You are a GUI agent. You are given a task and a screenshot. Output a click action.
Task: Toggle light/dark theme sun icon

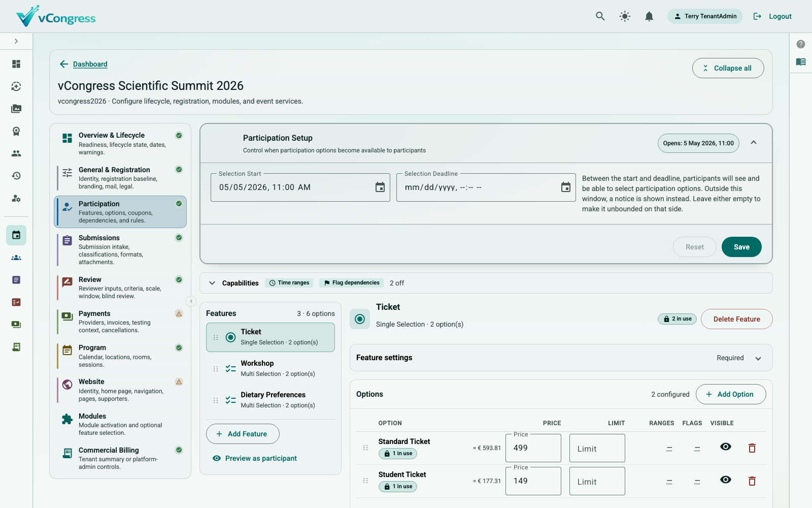tap(625, 16)
